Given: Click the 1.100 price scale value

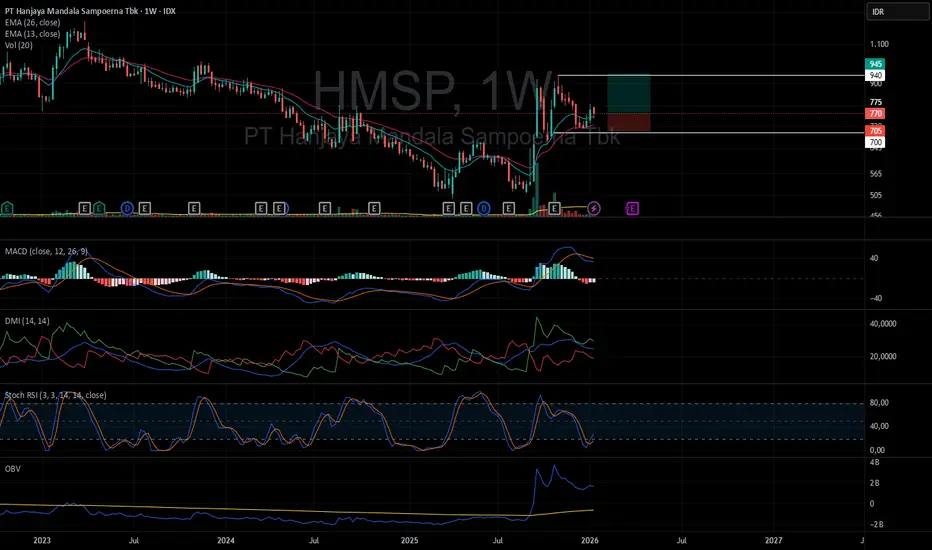Looking at the screenshot, I should 879,44.
